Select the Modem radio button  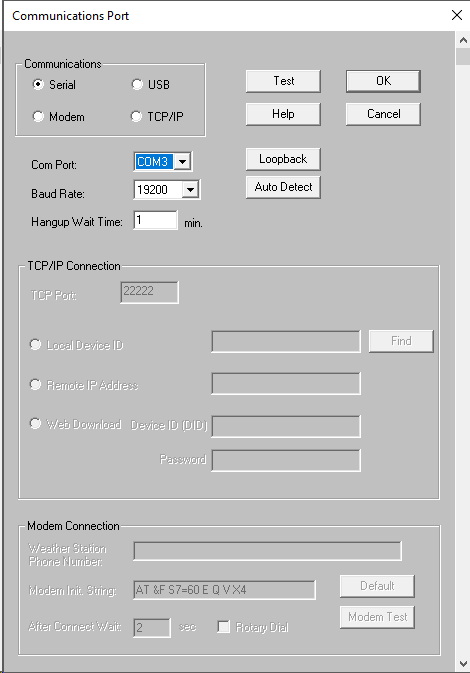[38, 116]
